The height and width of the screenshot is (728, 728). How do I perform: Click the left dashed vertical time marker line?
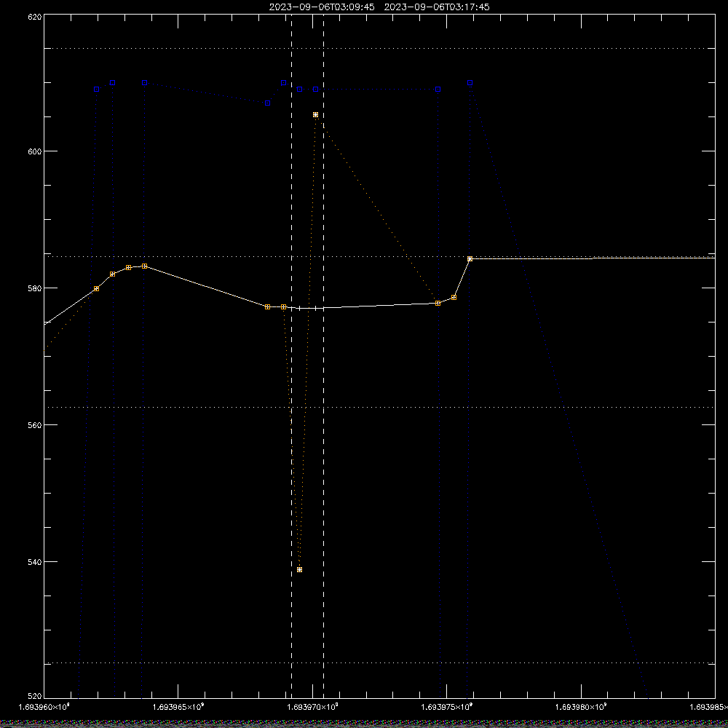(x=292, y=355)
